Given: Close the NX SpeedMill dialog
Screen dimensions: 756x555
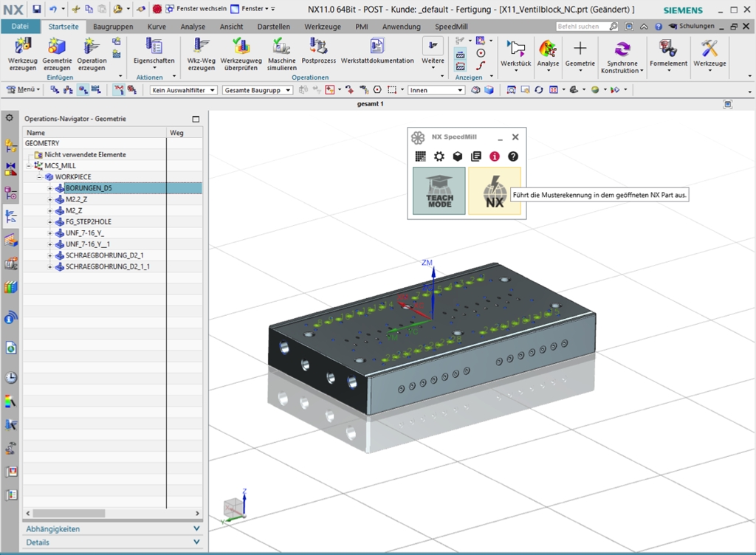Looking at the screenshot, I should [x=515, y=137].
